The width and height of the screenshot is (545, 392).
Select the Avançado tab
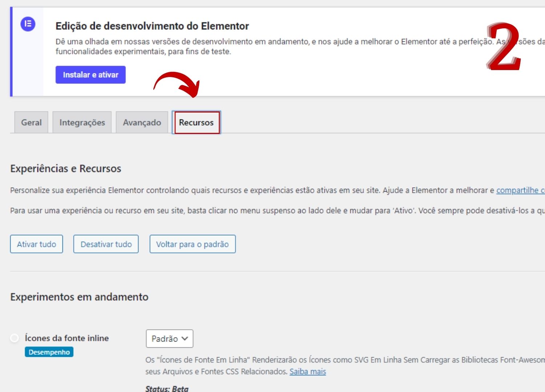(x=142, y=122)
